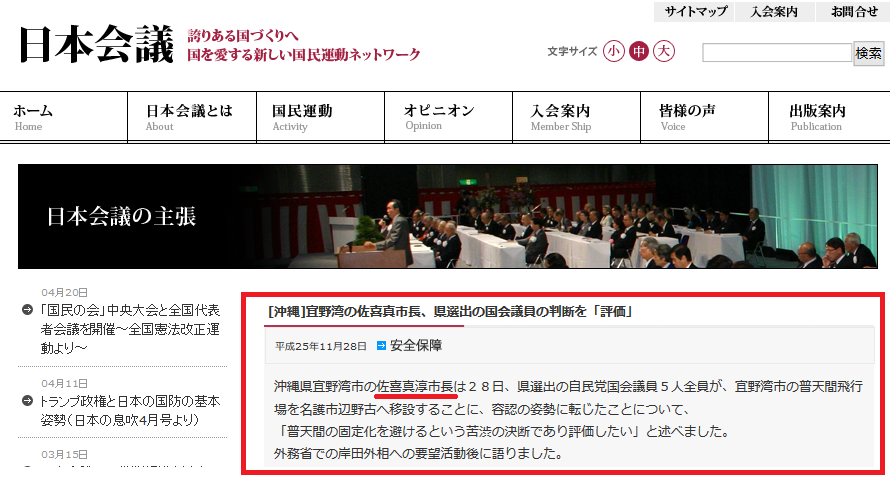Click arrow icon beside トランプ政権 article
The width and height of the screenshot is (890, 480).
pyautogui.click(x=27, y=401)
